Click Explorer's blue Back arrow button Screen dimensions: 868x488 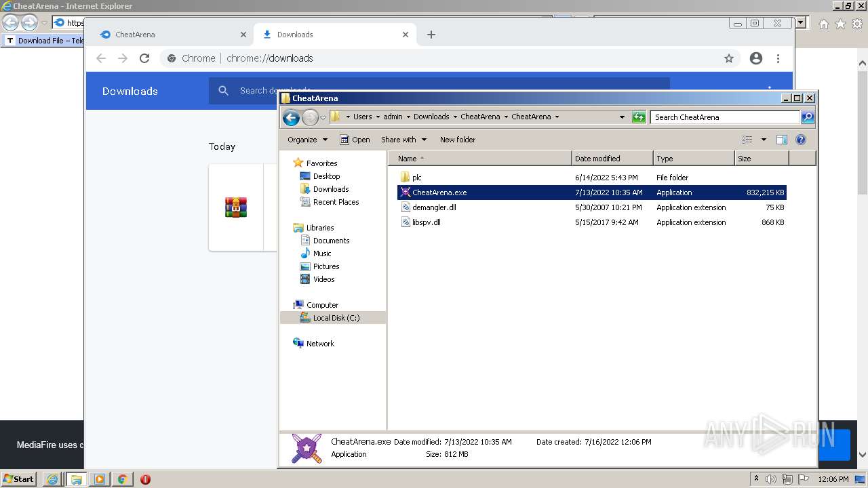[291, 117]
